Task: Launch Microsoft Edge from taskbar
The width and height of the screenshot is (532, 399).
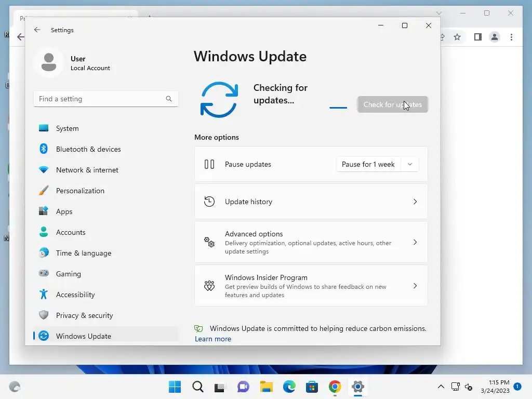Action: click(x=289, y=387)
